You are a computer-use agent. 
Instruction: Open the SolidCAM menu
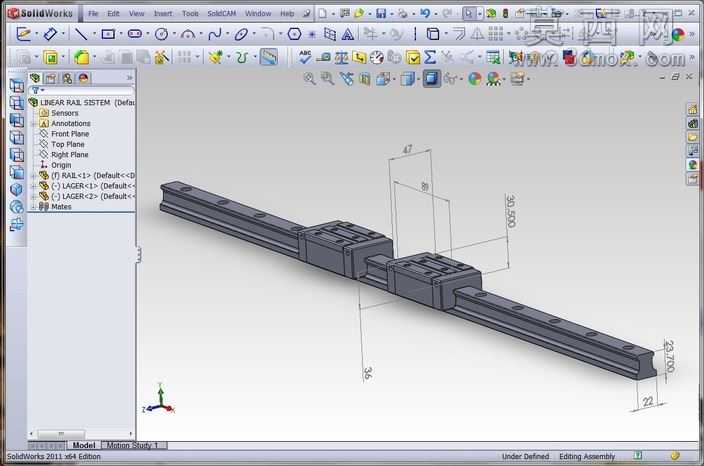221,13
